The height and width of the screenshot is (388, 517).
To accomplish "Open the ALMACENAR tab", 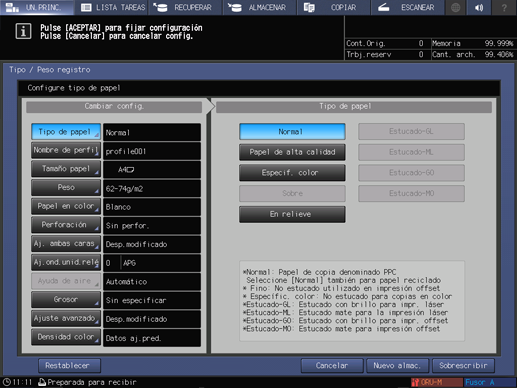I will pyautogui.click(x=260, y=7).
